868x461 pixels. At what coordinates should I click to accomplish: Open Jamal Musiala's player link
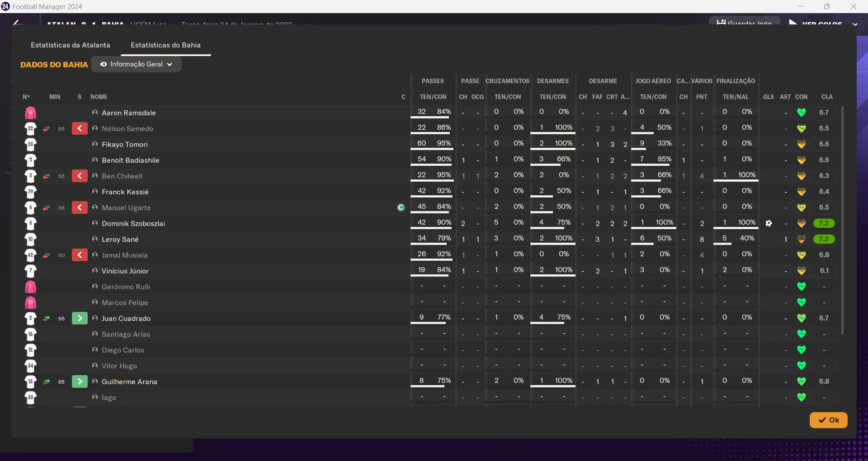pyautogui.click(x=125, y=255)
